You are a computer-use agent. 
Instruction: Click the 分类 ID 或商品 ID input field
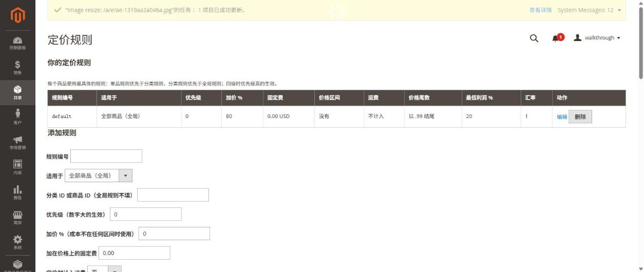[x=173, y=195]
